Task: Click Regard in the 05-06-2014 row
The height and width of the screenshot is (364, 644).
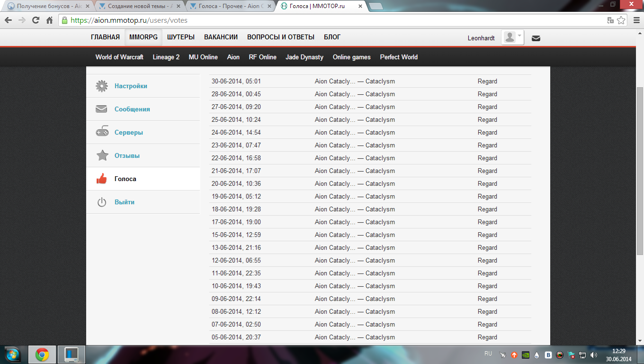Action: pos(487,337)
